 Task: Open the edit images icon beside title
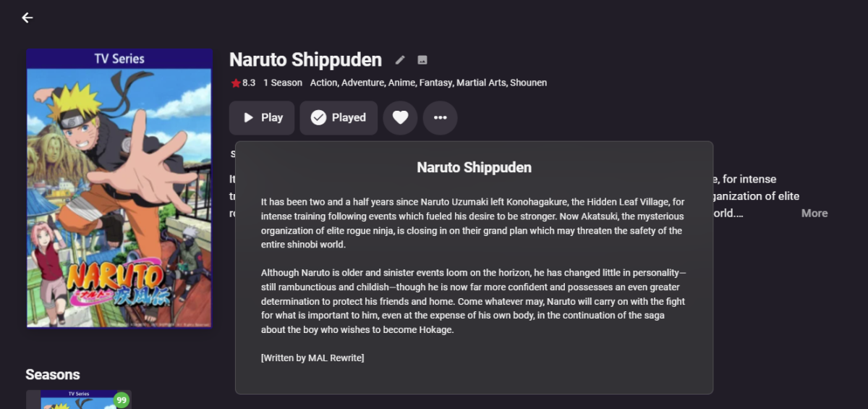422,60
